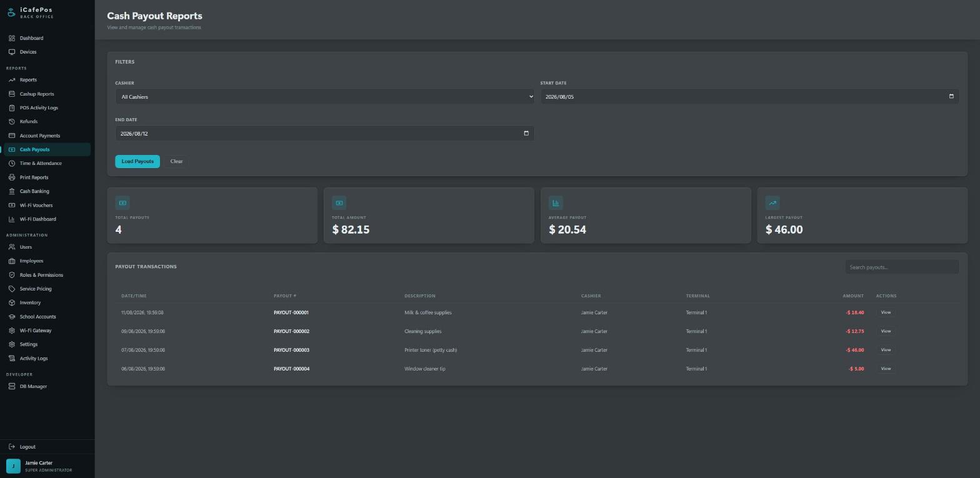This screenshot has width=980, height=478.
Task: Click the Cashier column header
Action: tap(591, 296)
